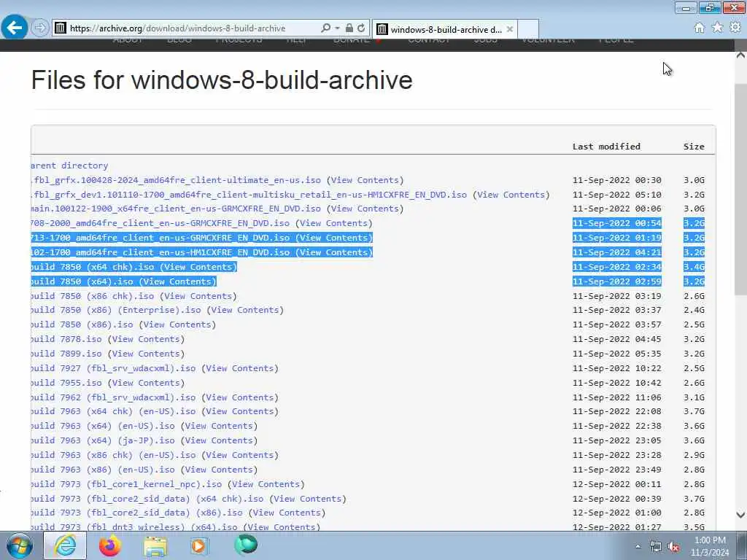Show hidden tray icons arrow
The image size is (747, 560).
638,547
